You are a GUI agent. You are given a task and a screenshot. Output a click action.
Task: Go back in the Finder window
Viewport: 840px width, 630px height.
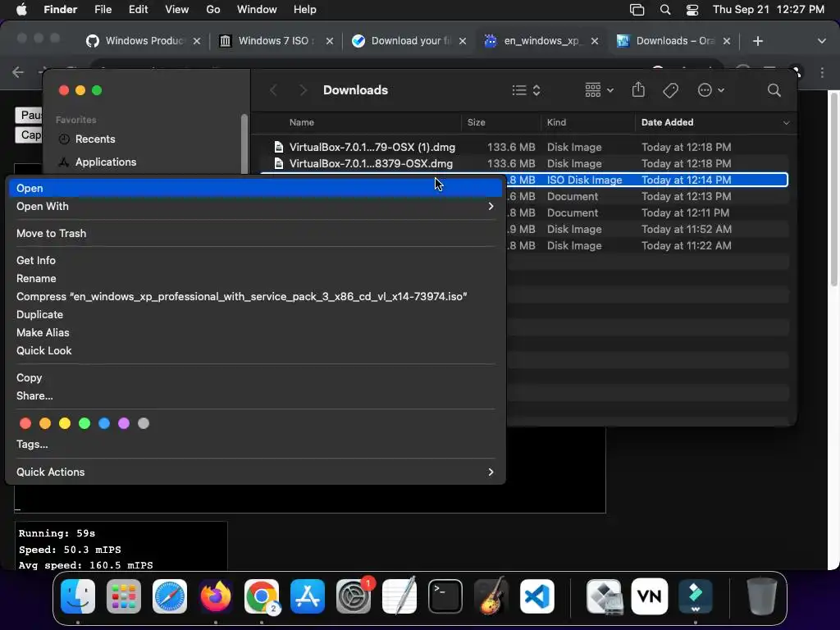[274, 90]
